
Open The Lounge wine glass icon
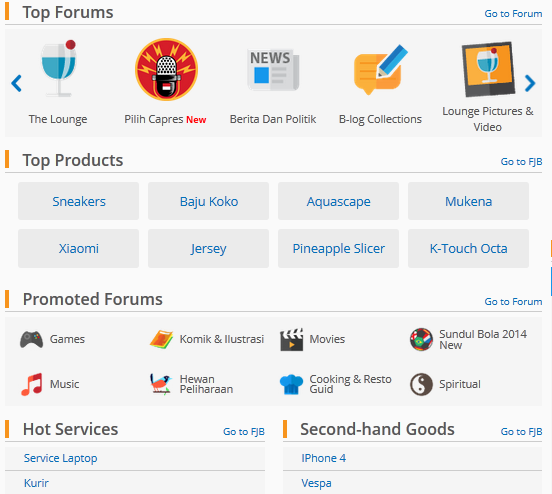tap(59, 68)
